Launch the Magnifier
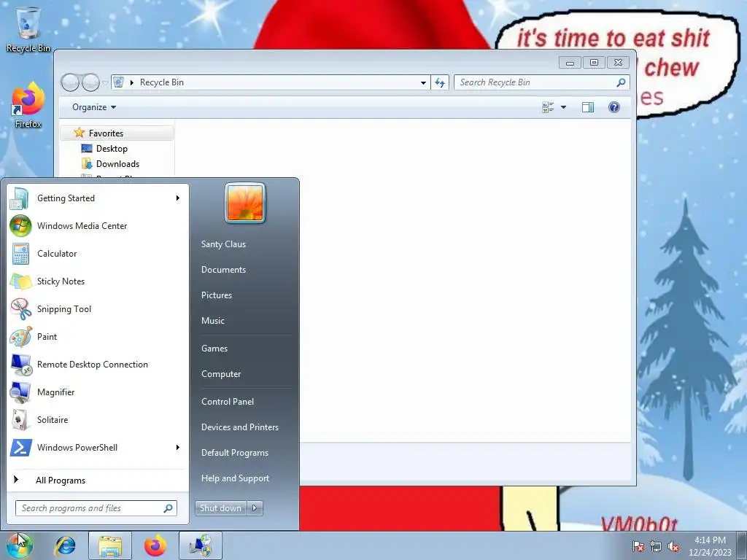 pos(98,392)
